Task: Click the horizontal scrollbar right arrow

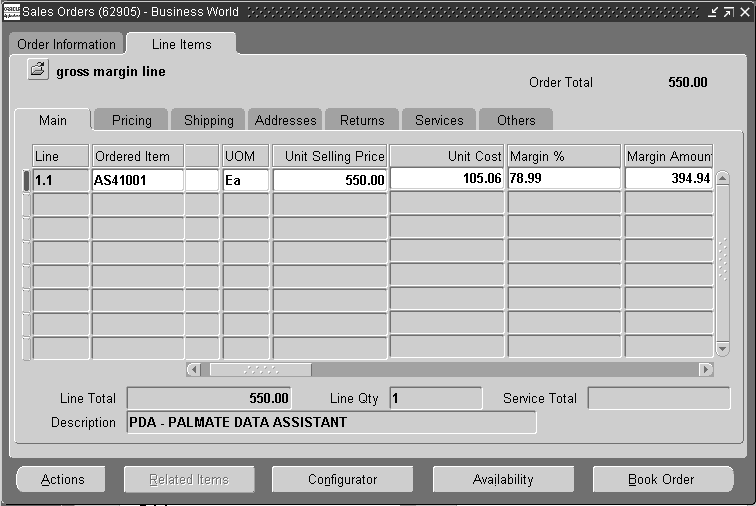Action: [706, 370]
